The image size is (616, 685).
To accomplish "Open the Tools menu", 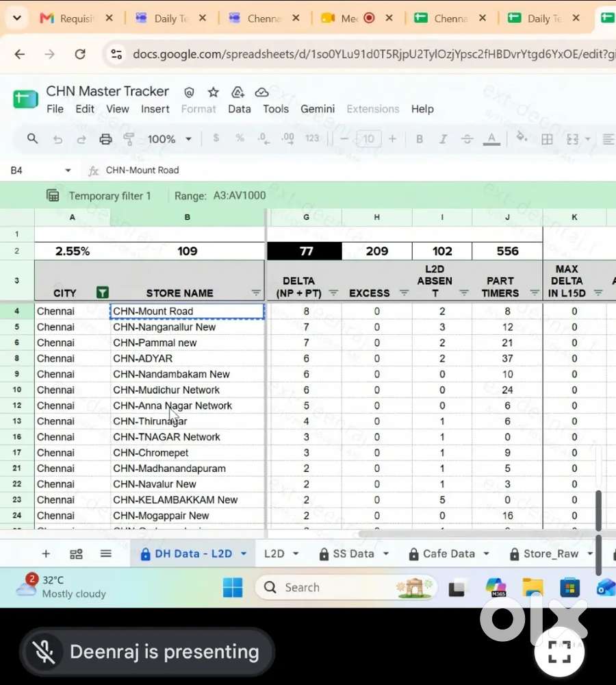I will (x=275, y=109).
